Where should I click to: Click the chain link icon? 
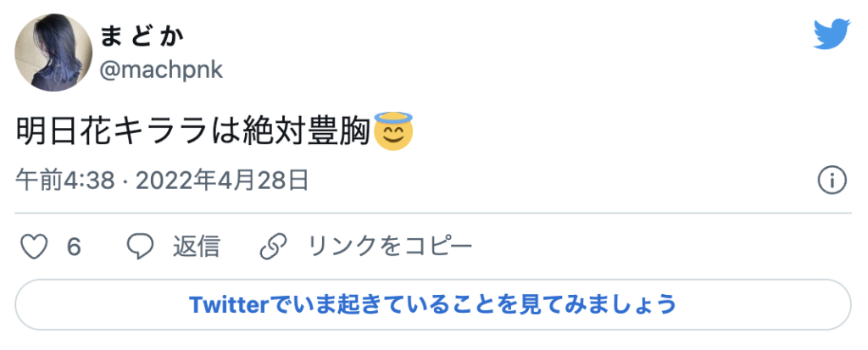tap(274, 247)
